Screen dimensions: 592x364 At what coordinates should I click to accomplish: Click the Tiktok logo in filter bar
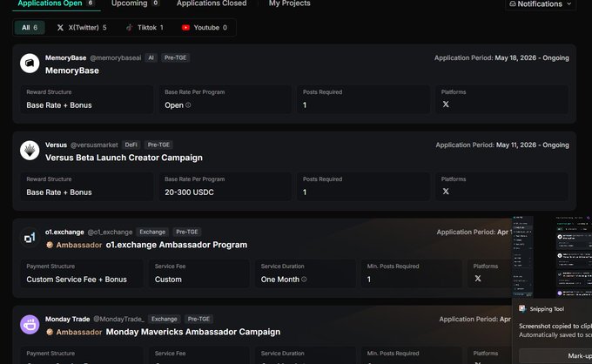pos(130,28)
